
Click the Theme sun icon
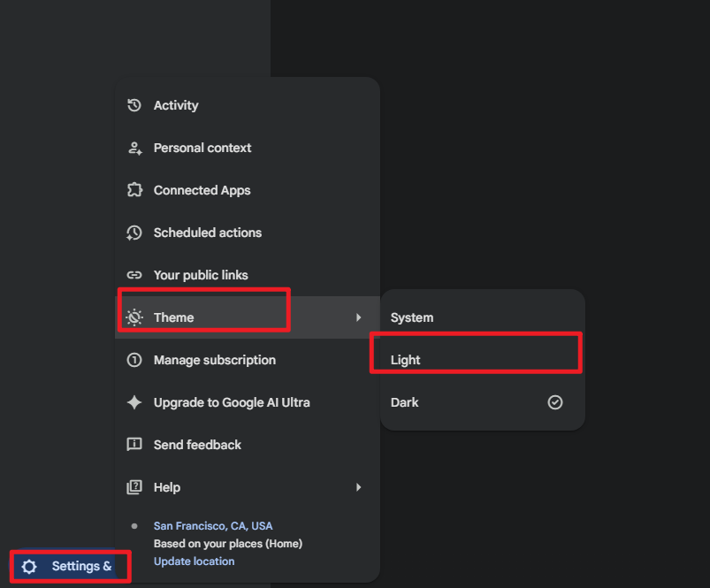pos(134,317)
